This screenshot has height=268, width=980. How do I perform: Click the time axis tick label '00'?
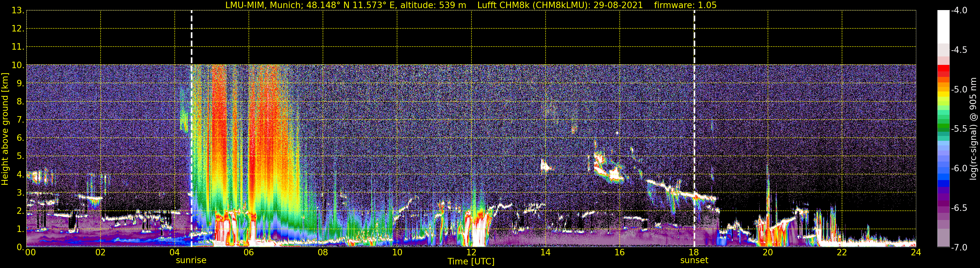coord(31,252)
